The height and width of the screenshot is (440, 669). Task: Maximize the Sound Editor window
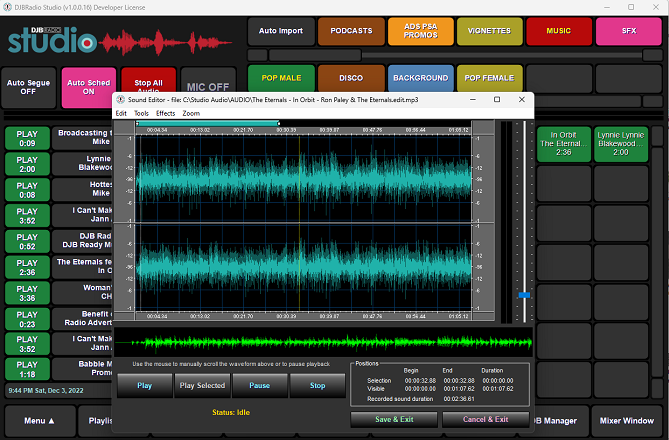click(x=497, y=99)
